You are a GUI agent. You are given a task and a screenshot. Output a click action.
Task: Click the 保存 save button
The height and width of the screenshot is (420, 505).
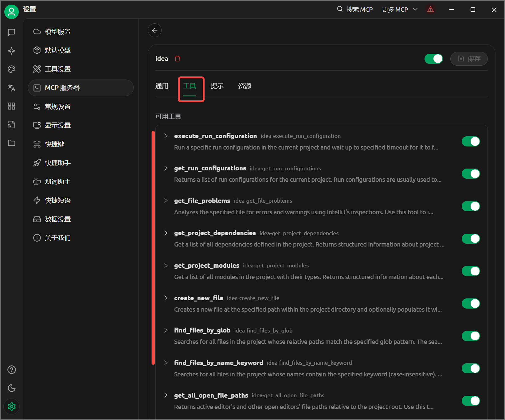(x=469, y=59)
